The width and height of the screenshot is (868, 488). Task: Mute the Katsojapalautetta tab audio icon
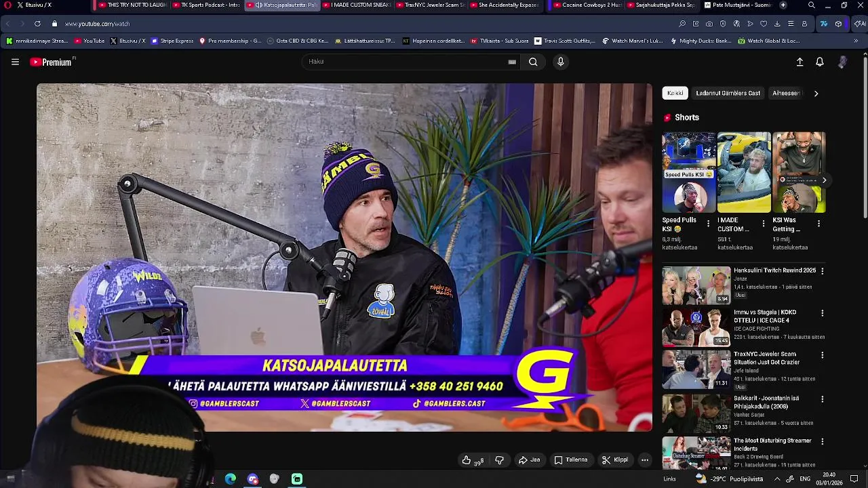(x=258, y=5)
